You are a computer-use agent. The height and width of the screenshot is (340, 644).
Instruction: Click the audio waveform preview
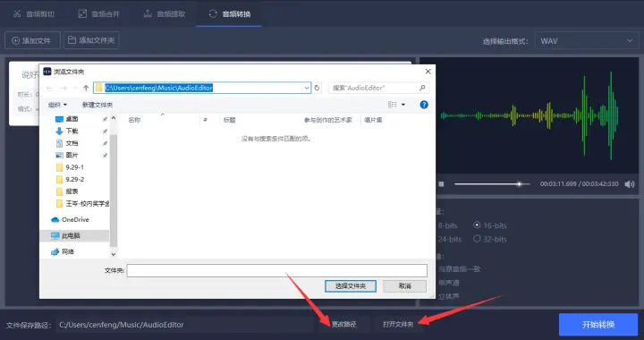(x=530, y=115)
